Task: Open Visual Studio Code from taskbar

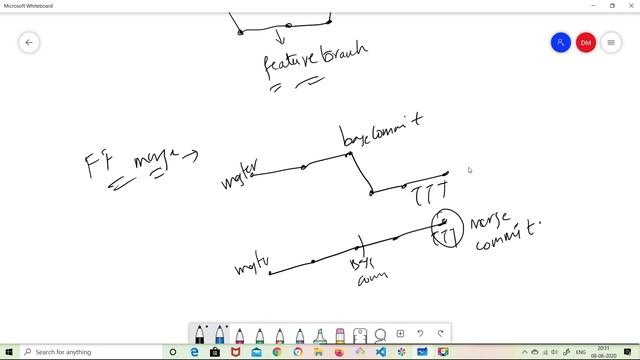Action: pyautogui.click(x=381, y=352)
